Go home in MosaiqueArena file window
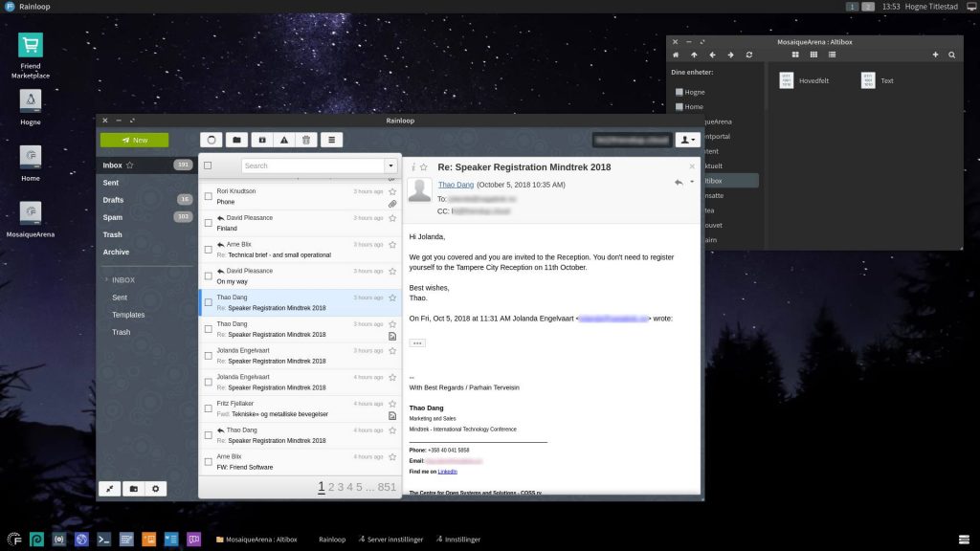The width and height of the screenshot is (980, 551). [x=676, y=55]
